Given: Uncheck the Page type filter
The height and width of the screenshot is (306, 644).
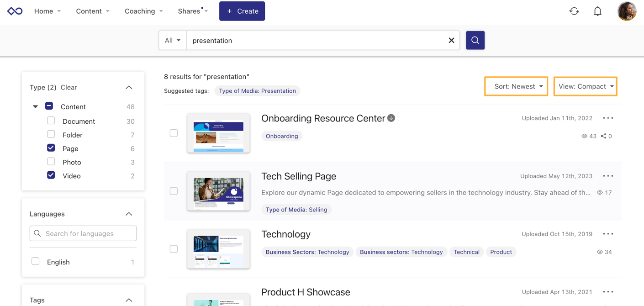Looking at the screenshot, I should tap(51, 148).
